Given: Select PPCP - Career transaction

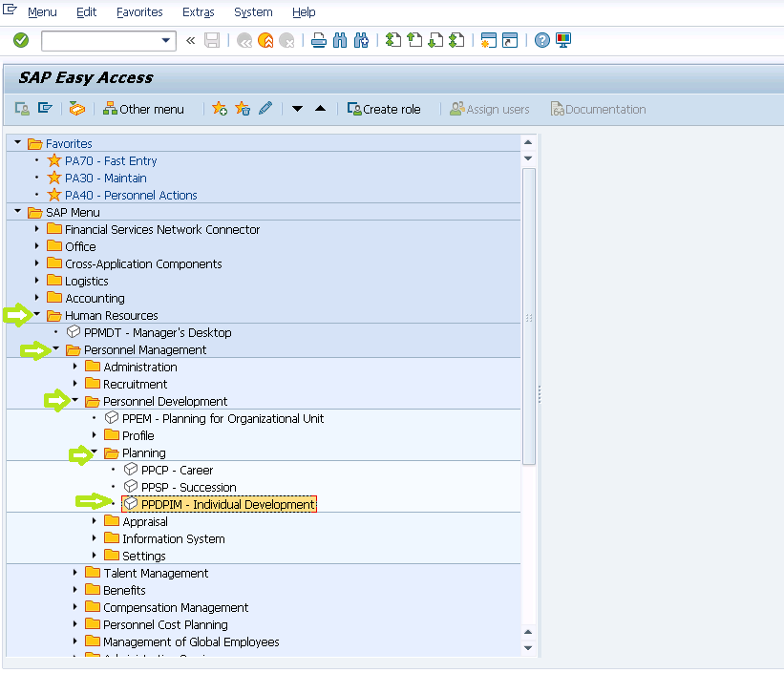Looking at the screenshot, I should (x=177, y=470).
